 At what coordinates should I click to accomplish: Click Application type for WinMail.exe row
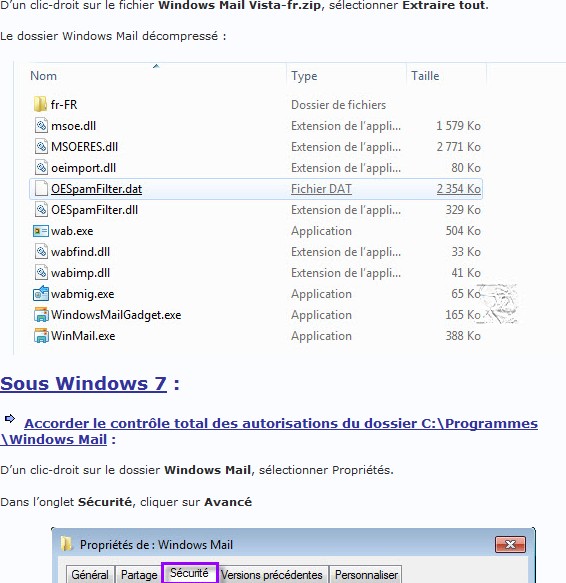click(x=321, y=336)
